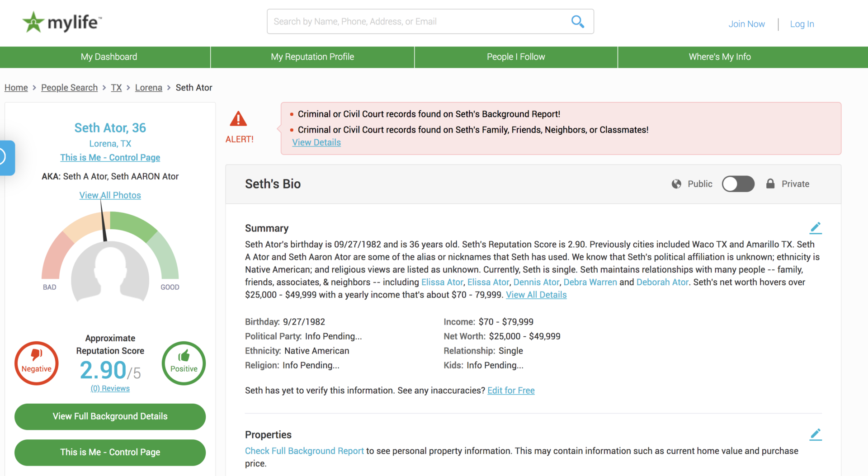Click the 2.90 reputation score value
Screen dimensions: 868x476
pyautogui.click(x=103, y=370)
